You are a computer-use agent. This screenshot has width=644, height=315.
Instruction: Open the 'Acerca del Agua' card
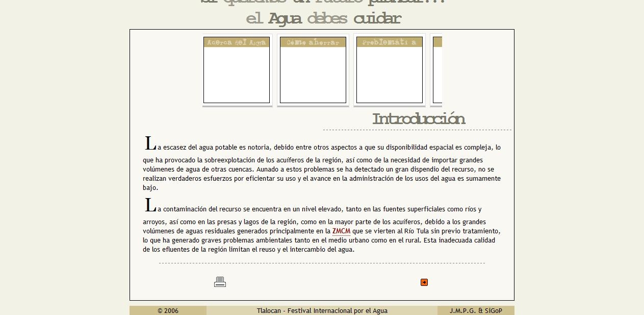pos(237,75)
